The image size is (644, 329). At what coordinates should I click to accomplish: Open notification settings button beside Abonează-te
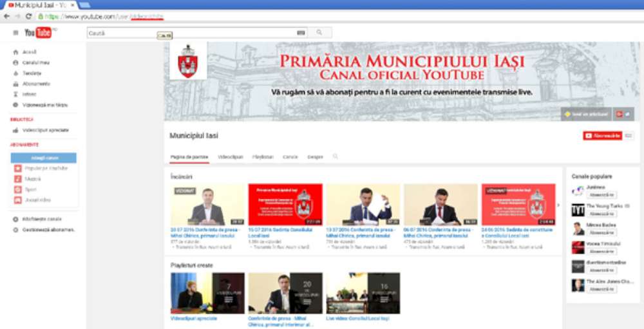click(x=629, y=136)
